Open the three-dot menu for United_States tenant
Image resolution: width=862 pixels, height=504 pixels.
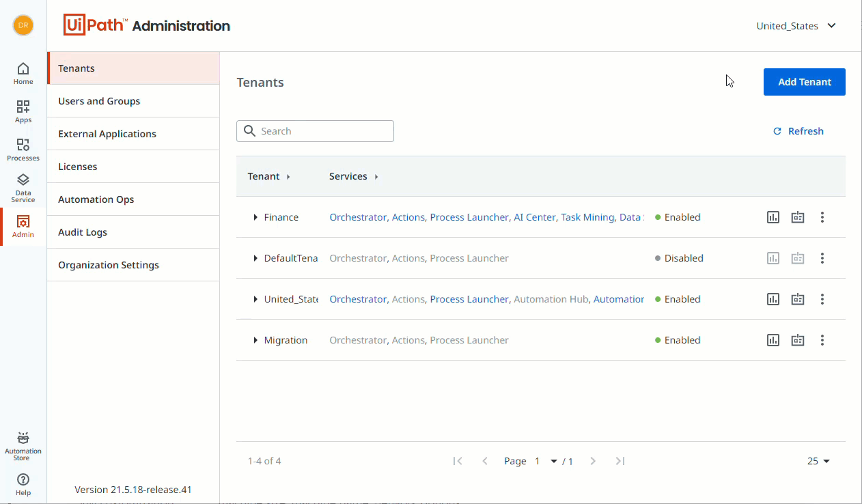[x=822, y=299]
